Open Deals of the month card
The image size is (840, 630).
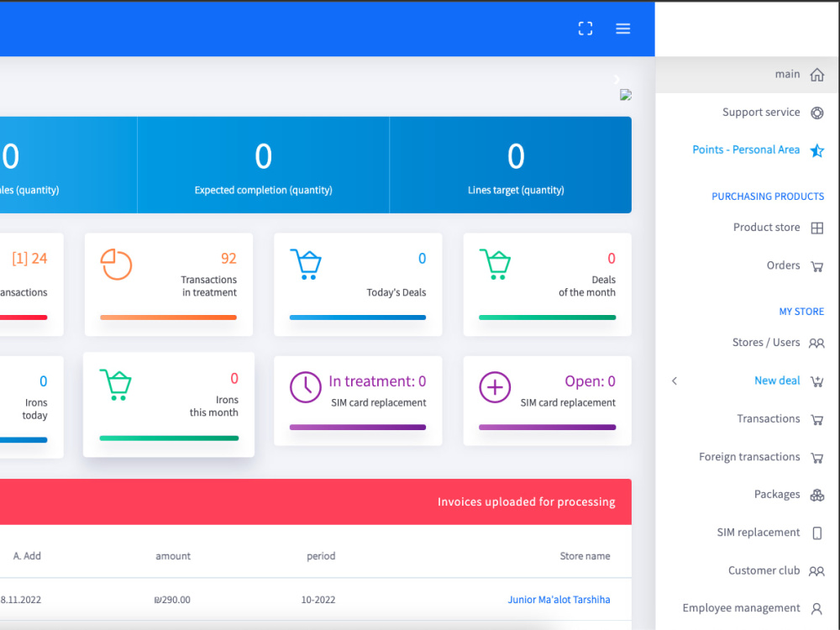(548, 285)
